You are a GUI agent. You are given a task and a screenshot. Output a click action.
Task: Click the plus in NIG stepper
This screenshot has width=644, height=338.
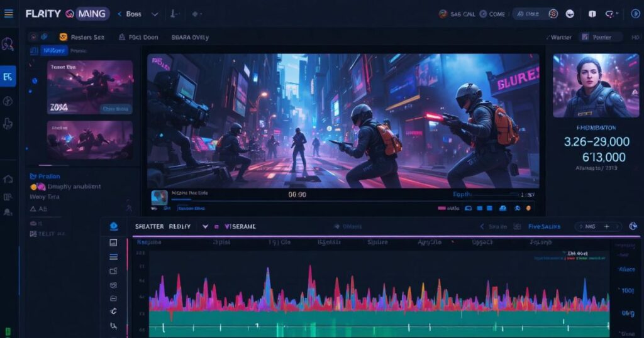pyautogui.click(x=606, y=226)
